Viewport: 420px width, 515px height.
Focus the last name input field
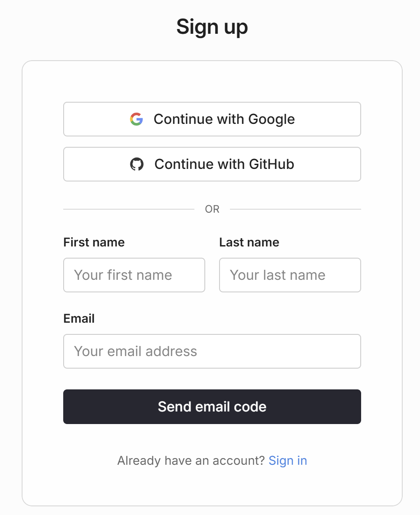[290, 275]
